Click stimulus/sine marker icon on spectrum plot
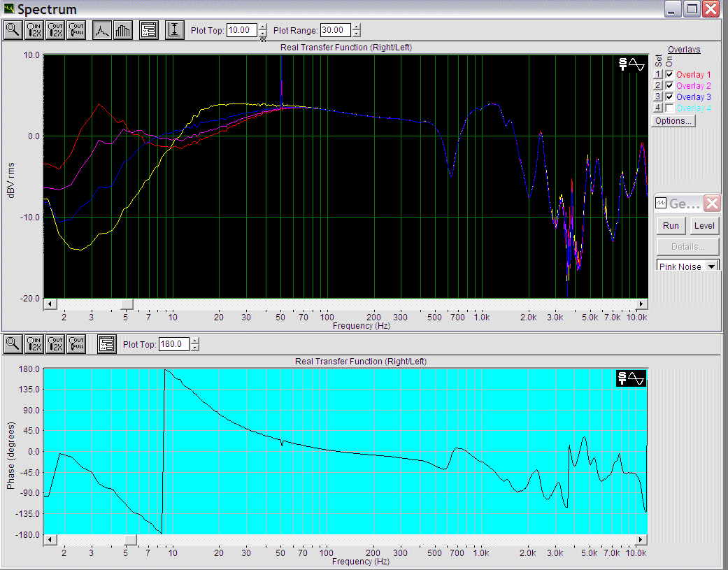The image size is (728, 570). click(x=632, y=64)
